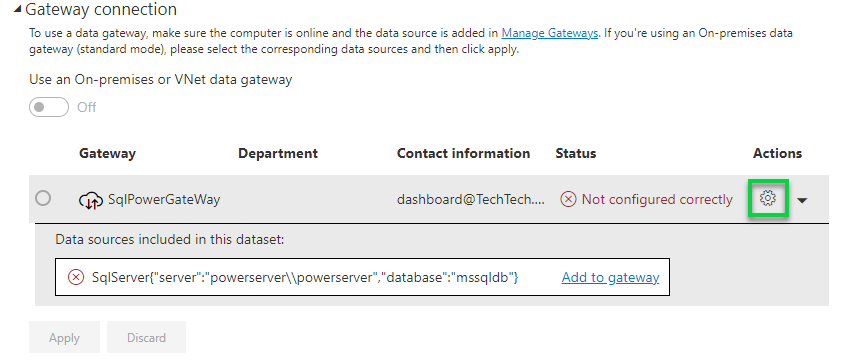Click the red error icon beside Not configured correctly
851x361 pixels.
tap(568, 199)
